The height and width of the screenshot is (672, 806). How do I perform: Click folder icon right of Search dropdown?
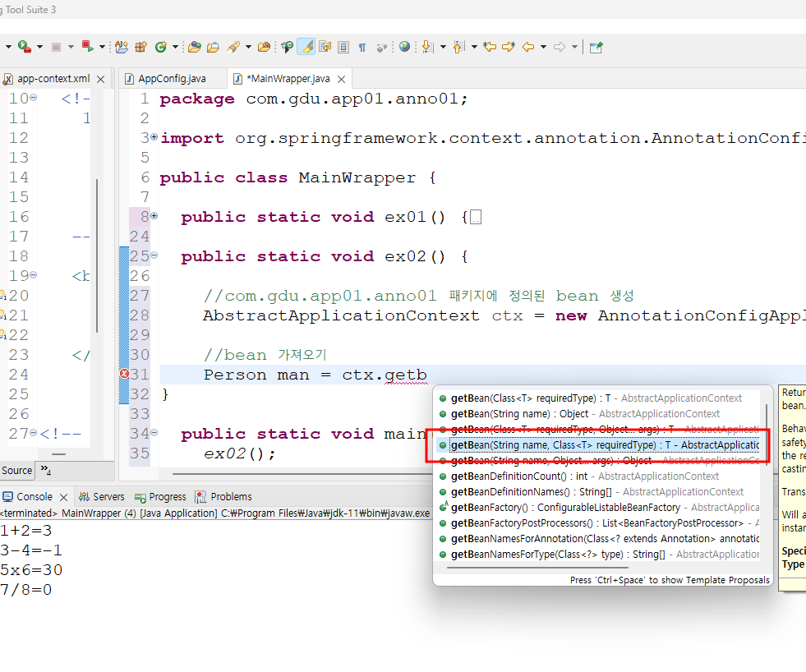(x=265, y=48)
